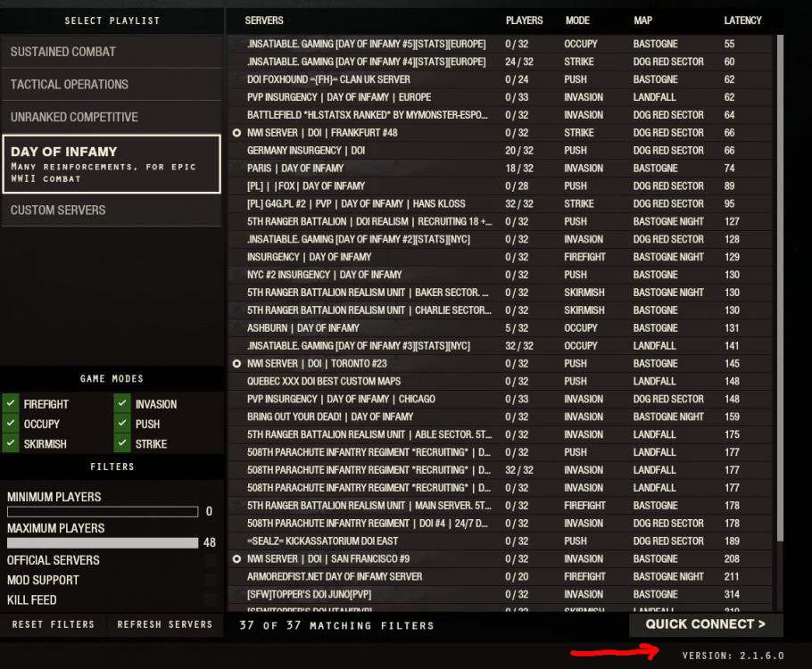The width and height of the screenshot is (812, 669).
Task: Select 5th Ranger Battalion Charlie Sector server
Action: [500, 310]
